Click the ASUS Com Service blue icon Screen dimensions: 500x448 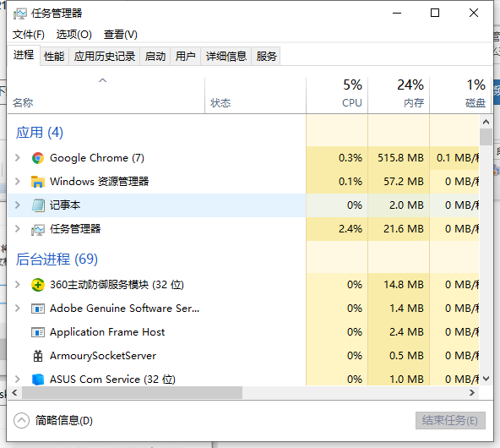38,380
